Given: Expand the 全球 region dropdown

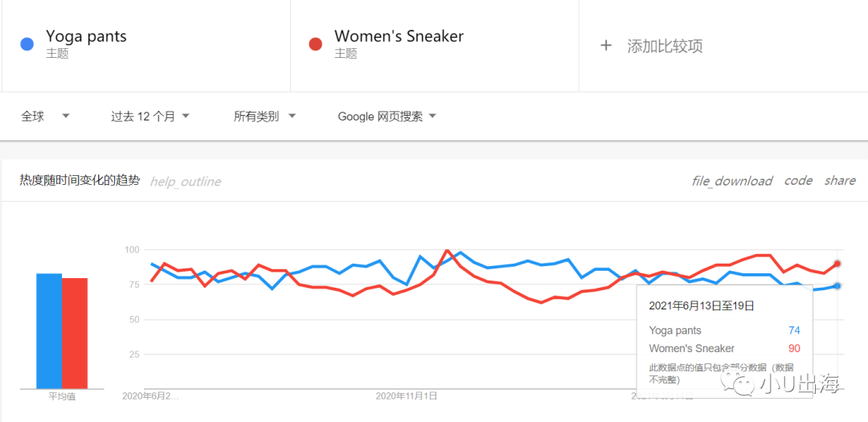Looking at the screenshot, I should (45, 117).
